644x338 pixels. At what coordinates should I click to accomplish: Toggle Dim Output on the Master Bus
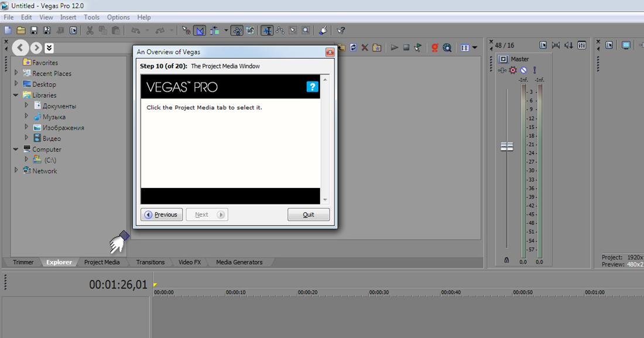569,45
